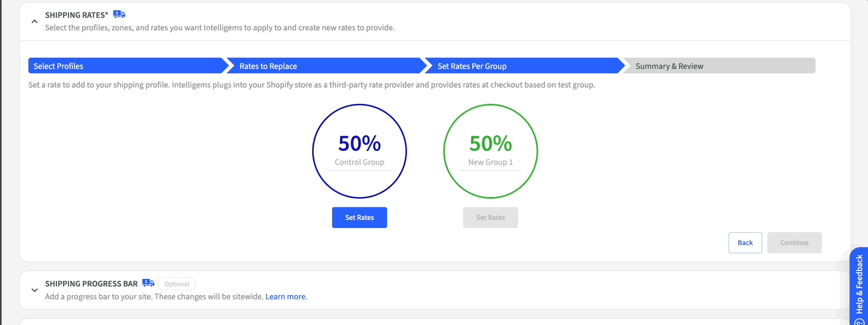This screenshot has height=325, width=868.
Task: Click the Continue button
Action: click(x=794, y=243)
